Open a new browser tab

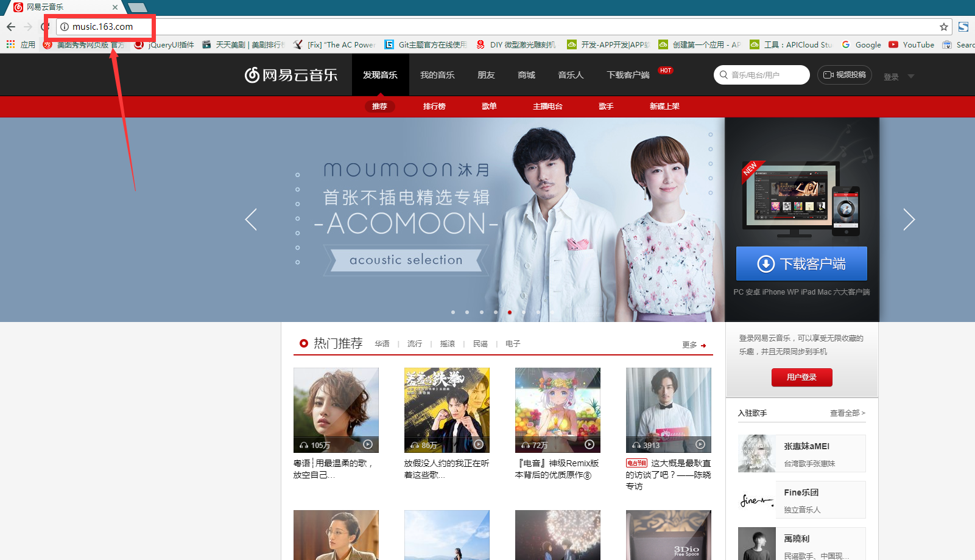pyautogui.click(x=138, y=7)
